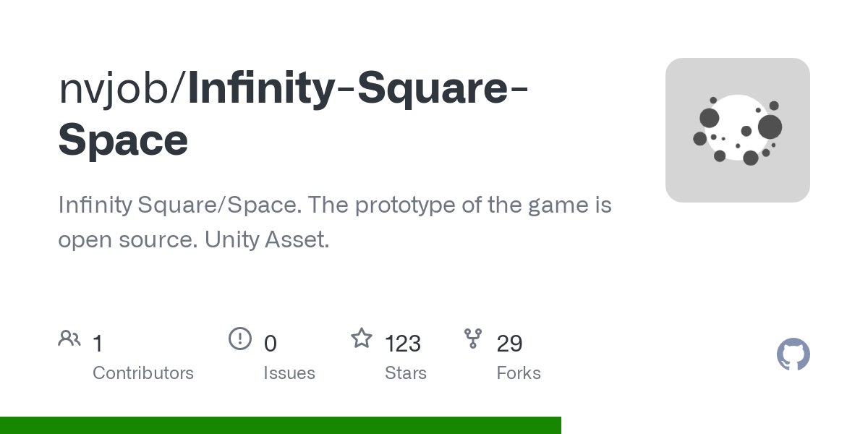
Task: Click the Stars star icon
Action: coord(362,338)
